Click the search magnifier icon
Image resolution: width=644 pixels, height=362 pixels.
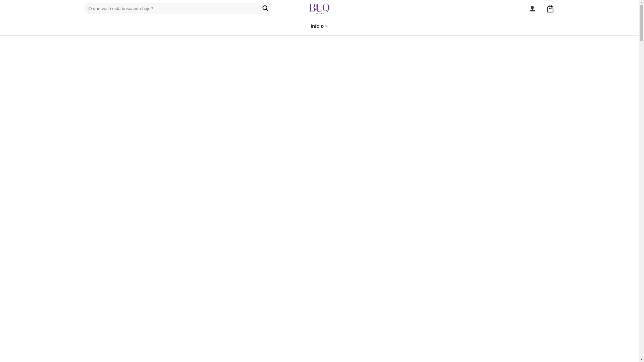(265, 8)
